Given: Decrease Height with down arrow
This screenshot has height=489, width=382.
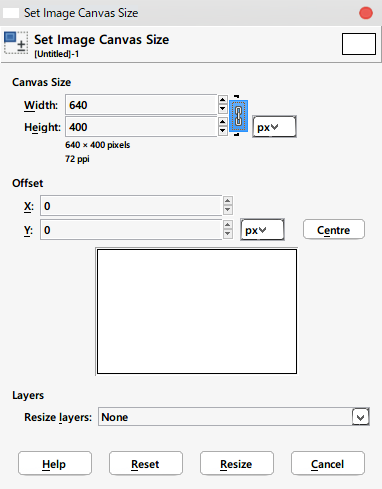Looking at the screenshot, I should [x=223, y=131].
